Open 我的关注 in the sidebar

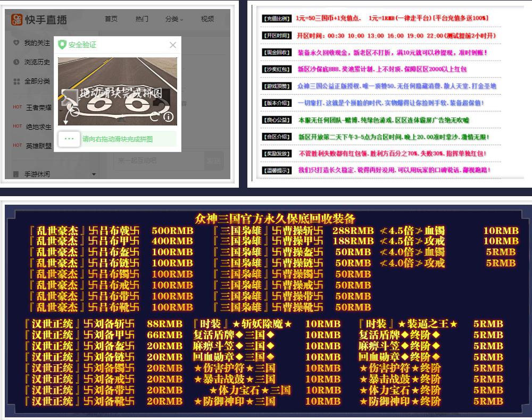(x=37, y=43)
